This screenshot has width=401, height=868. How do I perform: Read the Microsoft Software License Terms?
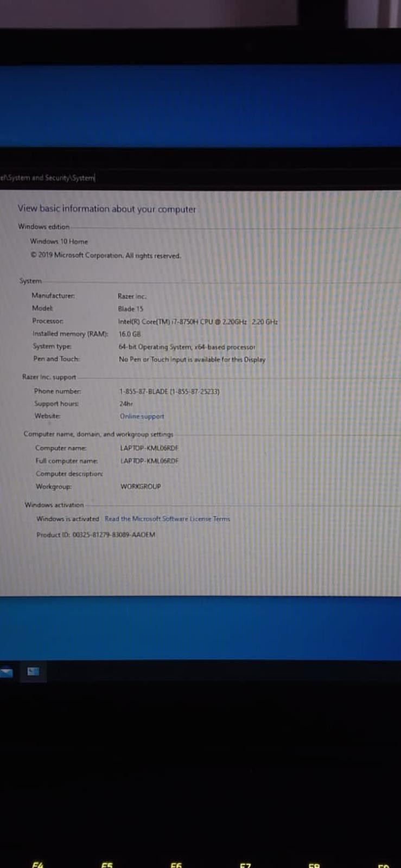tap(167, 519)
